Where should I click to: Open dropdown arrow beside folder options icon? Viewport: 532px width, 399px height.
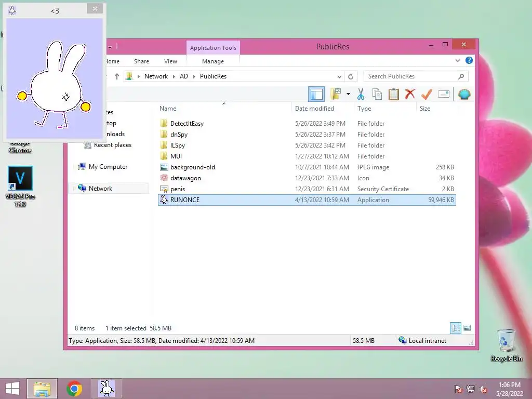click(x=348, y=94)
